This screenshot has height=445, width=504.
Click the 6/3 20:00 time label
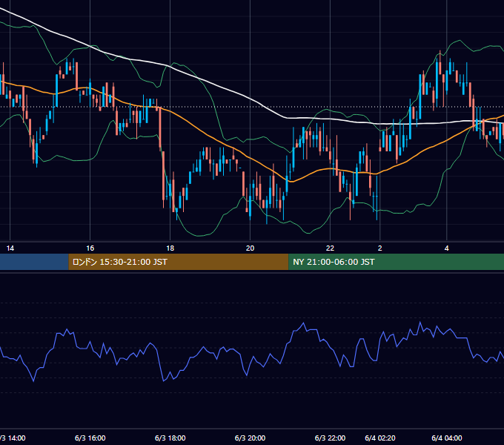(x=250, y=438)
